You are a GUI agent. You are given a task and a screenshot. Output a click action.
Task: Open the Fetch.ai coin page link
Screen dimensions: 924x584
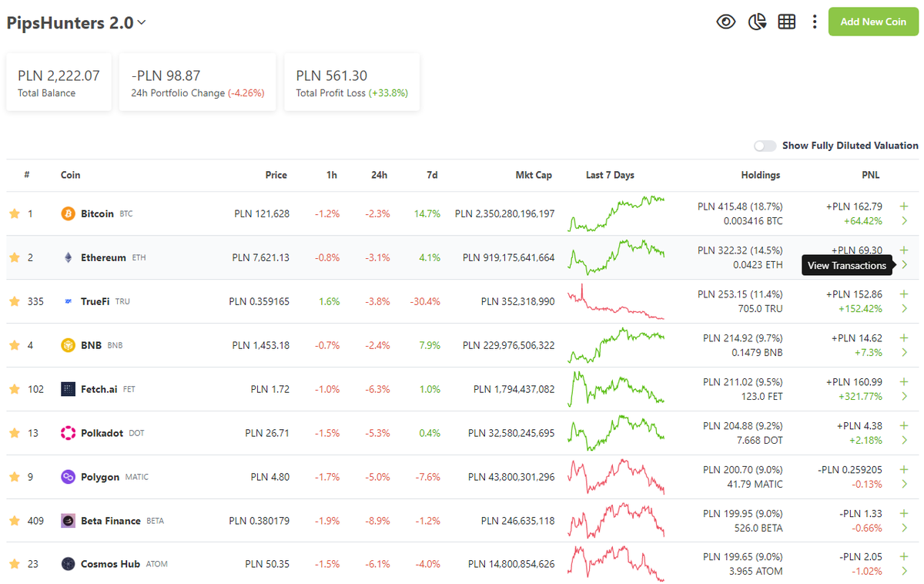99,389
